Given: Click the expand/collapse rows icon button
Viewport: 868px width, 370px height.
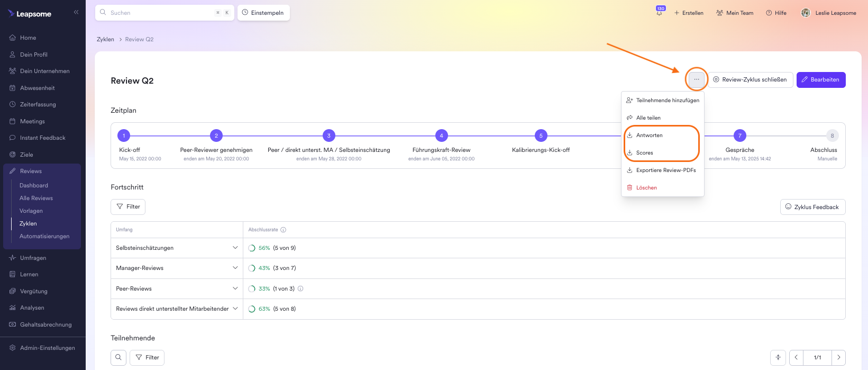Looking at the screenshot, I should point(778,357).
